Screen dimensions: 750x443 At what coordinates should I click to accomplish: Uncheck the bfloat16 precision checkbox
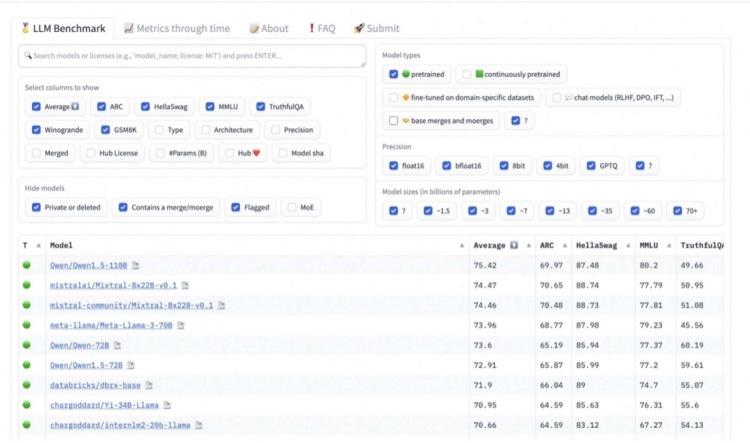447,166
